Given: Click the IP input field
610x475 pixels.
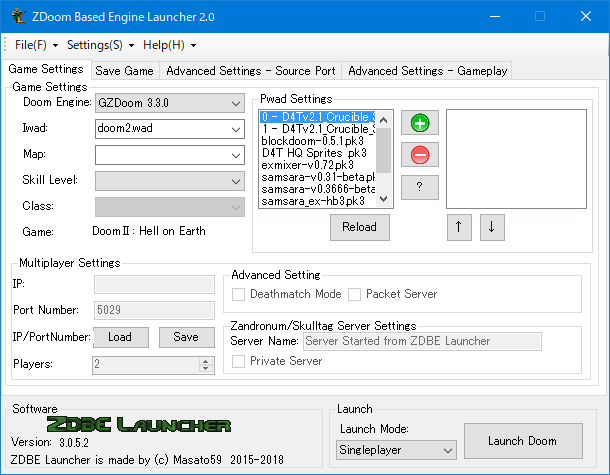Looking at the screenshot, I should (154, 284).
